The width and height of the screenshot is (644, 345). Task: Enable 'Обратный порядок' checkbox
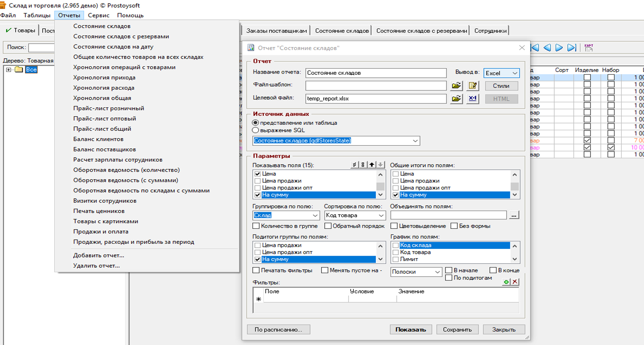328,226
